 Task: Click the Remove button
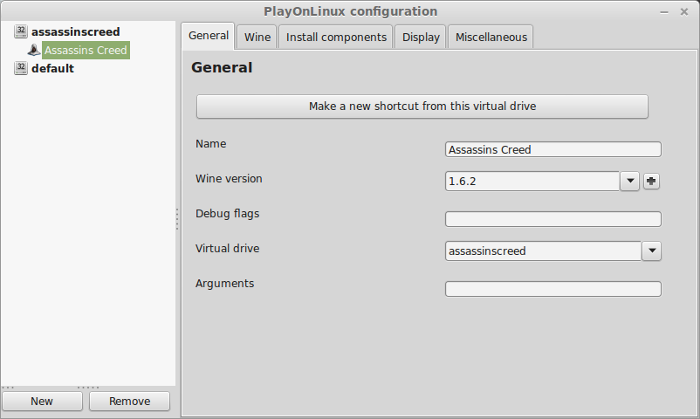pos(129,401)
